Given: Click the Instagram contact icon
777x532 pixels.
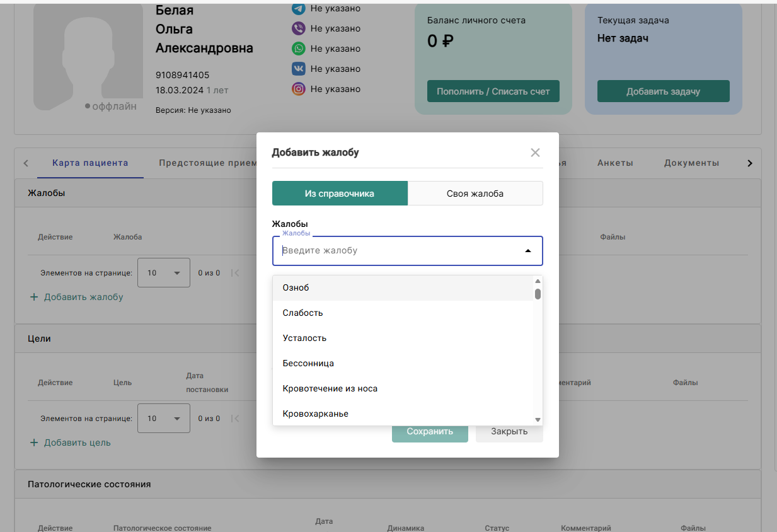Looking at the screenshot, I should pyautogui.click(x=297, y=89).
